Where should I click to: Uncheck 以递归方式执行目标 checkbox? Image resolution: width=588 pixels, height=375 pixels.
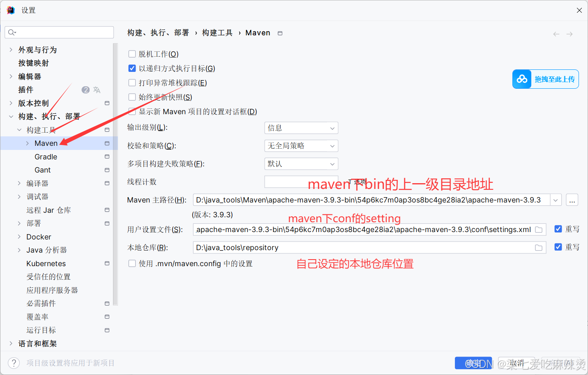click(132, 68)
